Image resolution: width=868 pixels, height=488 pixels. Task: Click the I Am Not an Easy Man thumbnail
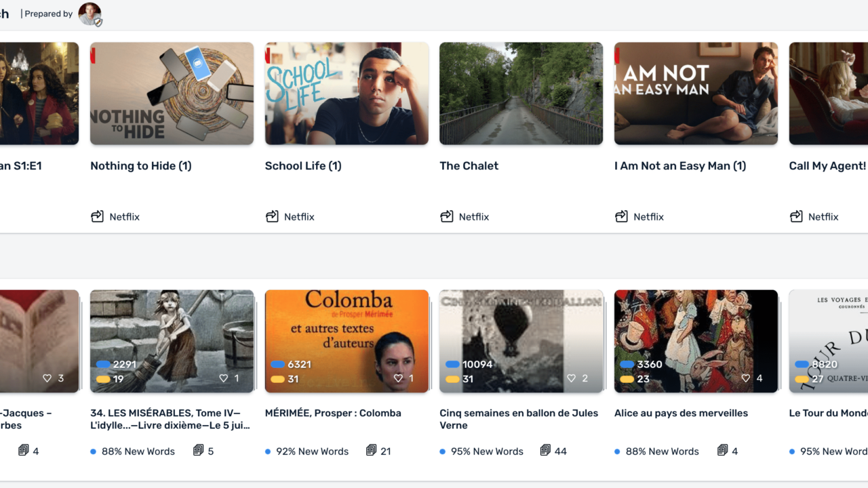point(696,94)
